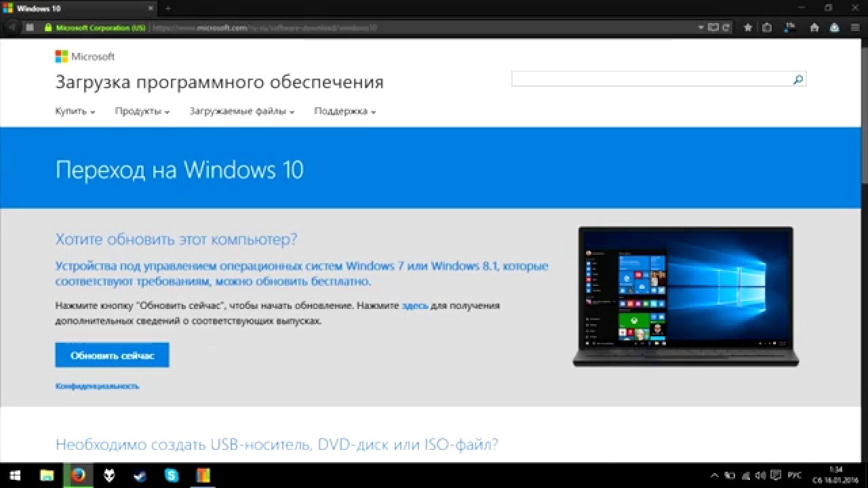This screenshot has width=868, height=488.
Task: Open the downloads toolbar icon
Action: (791, 28)
